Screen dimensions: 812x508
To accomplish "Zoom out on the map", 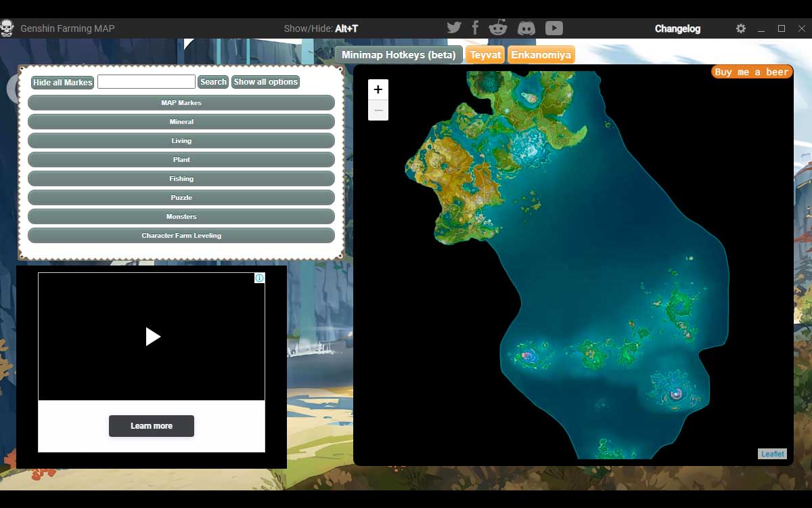I will (378, 110).
